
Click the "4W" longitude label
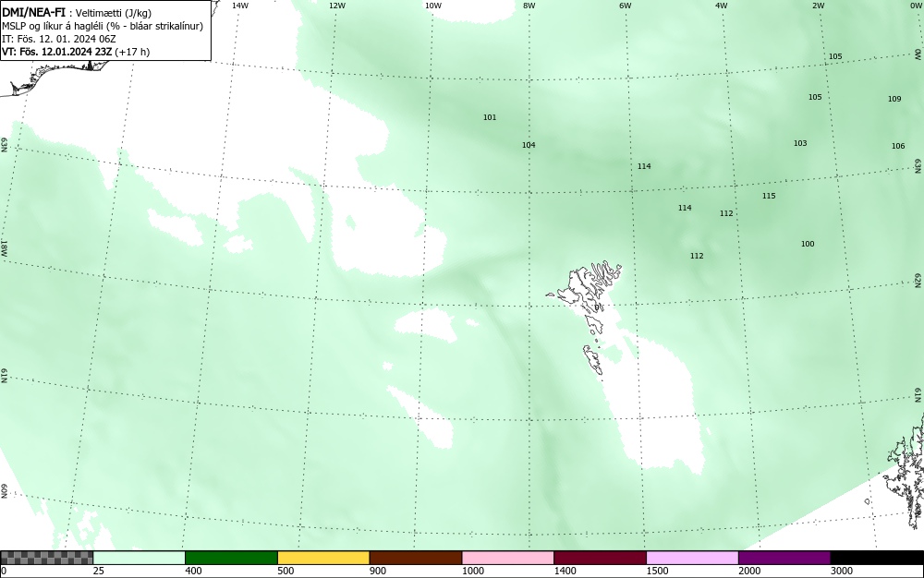point(722,6)
